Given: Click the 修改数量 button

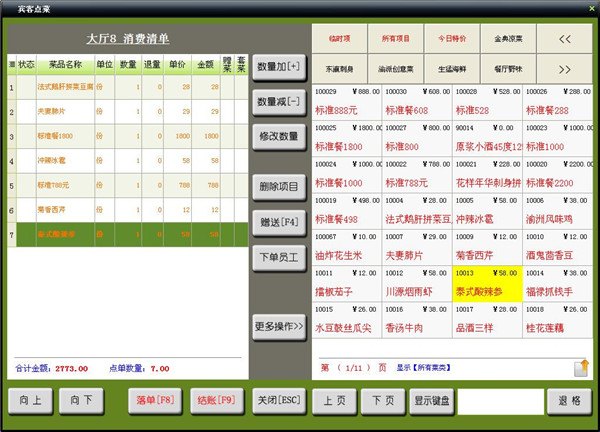Looking at the screenshot, I should coord(279,137).
